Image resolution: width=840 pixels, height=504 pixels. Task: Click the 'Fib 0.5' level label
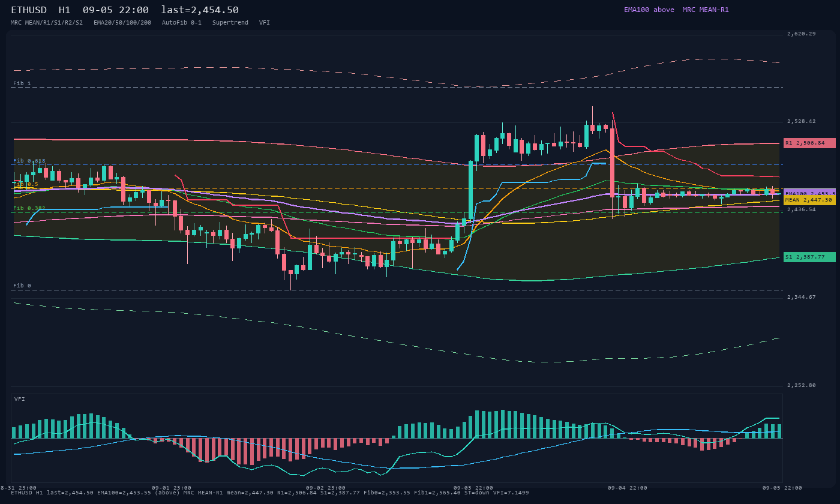tap(26, 184)
